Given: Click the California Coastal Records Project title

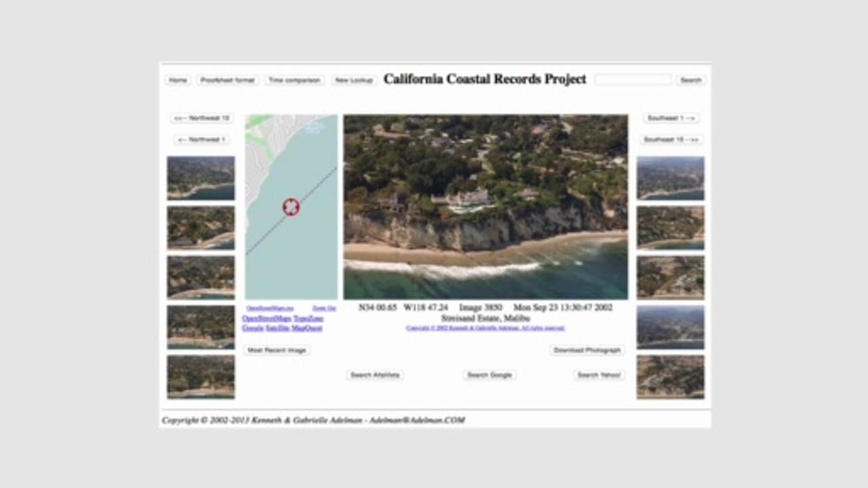Looking at the screenshot, I should (x=485, y=79).
